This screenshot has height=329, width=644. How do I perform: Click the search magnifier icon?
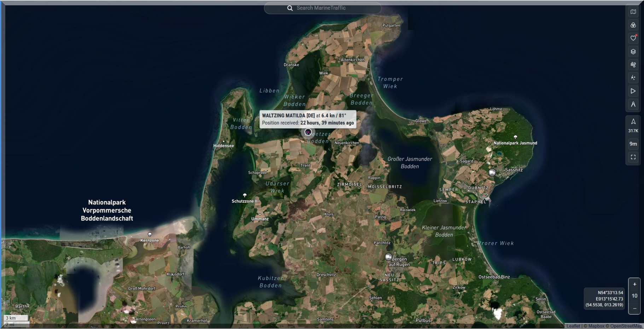click(290, 8)
